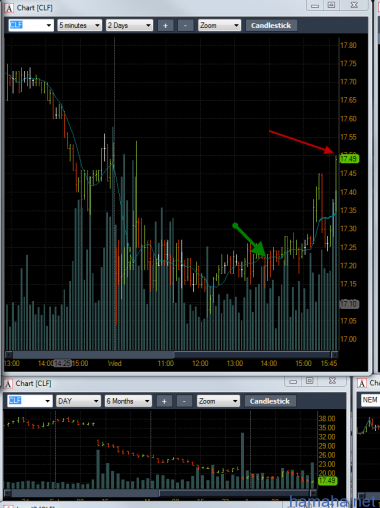Click the right scroll arrow under top chart
Screen dimensions: 380x508
[x=334, y=355]
